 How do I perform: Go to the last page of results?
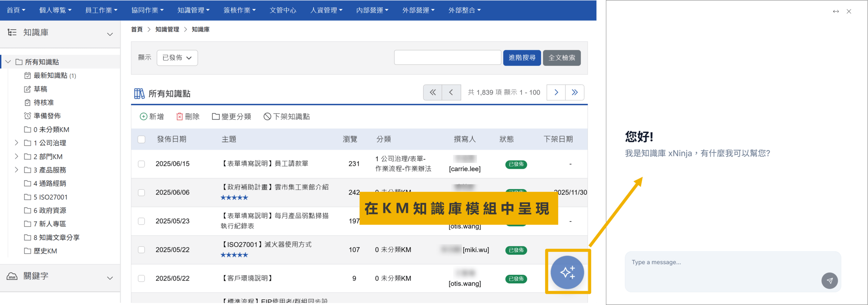pos(574,92)
